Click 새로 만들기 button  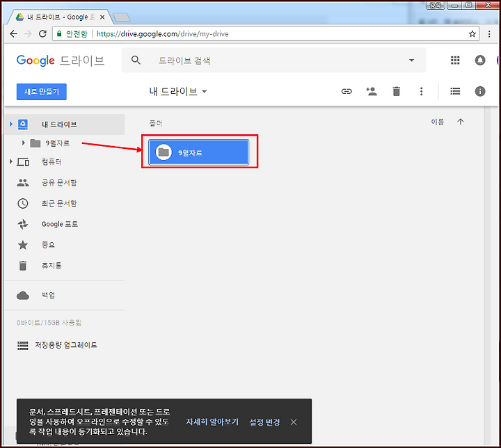[42, 92]
